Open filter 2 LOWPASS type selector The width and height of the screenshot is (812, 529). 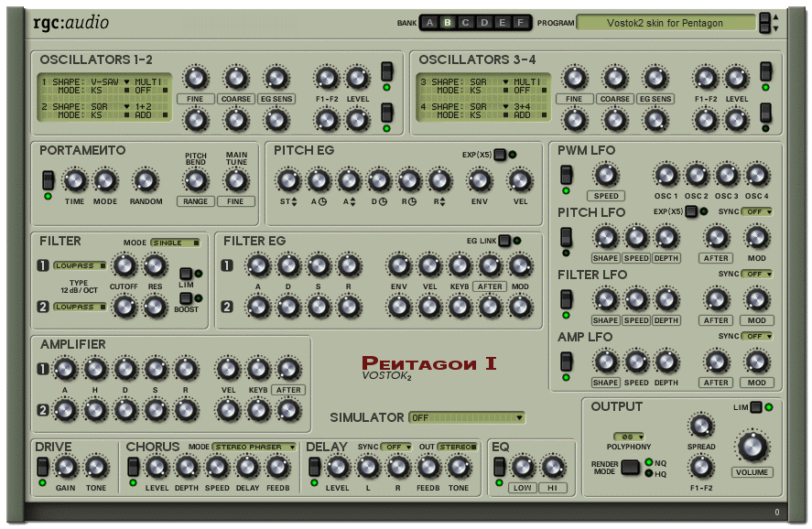80,307
